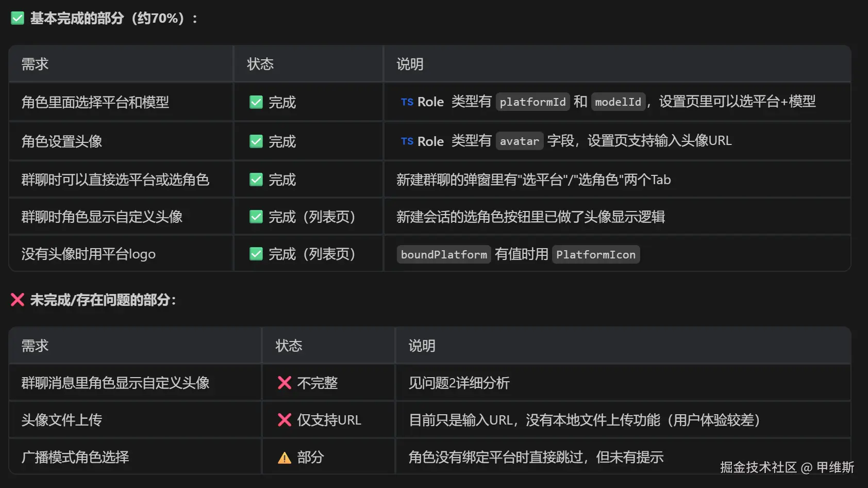868x488 pixels.
Task: Click the red X beside 仅支持URL
Action: [x=285, y=420]
